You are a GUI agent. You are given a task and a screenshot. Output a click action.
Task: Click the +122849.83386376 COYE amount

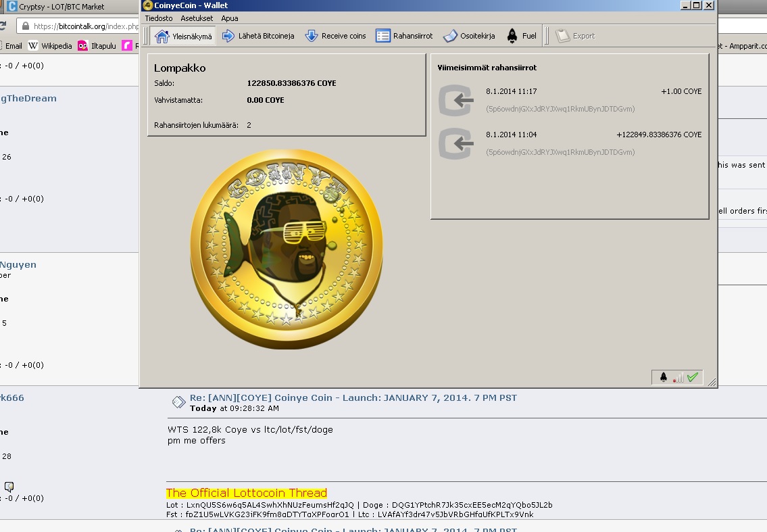(x=659, y=135)
